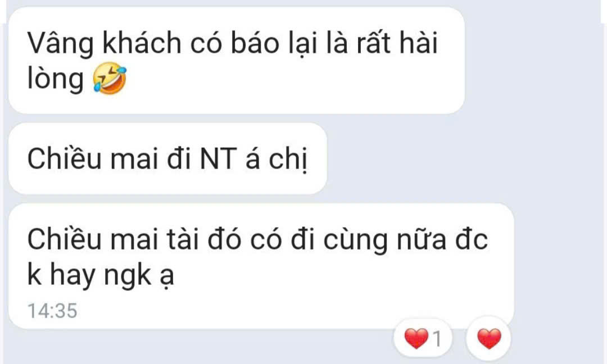Click the word "cùng" in the last message
This screenshot has width=607, height=364.
tap(355, 241)
